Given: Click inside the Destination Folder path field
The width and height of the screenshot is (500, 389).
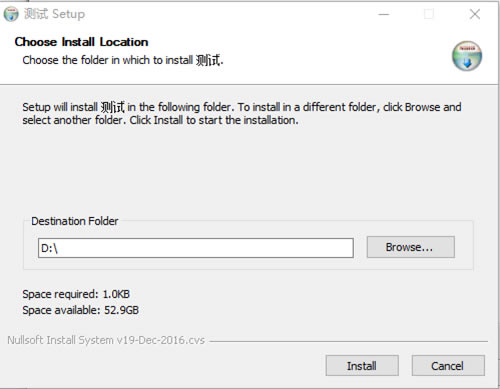Looking at the screenshot, I should 196,248.
